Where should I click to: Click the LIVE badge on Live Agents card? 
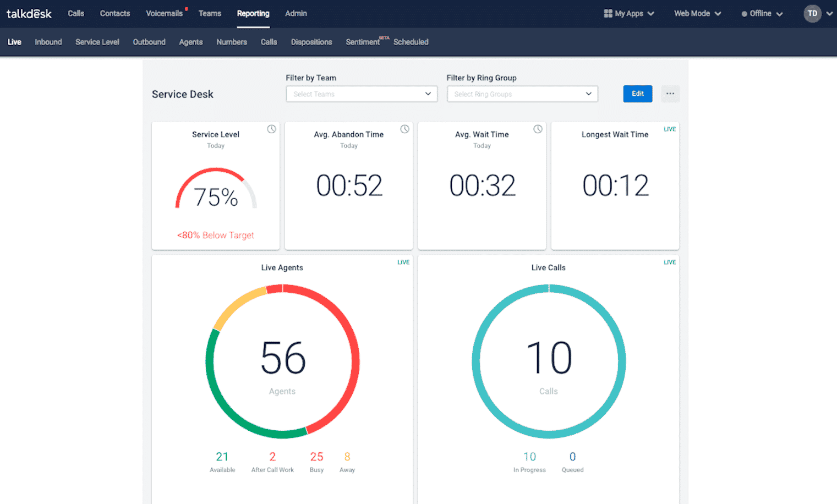coord(403,262)
